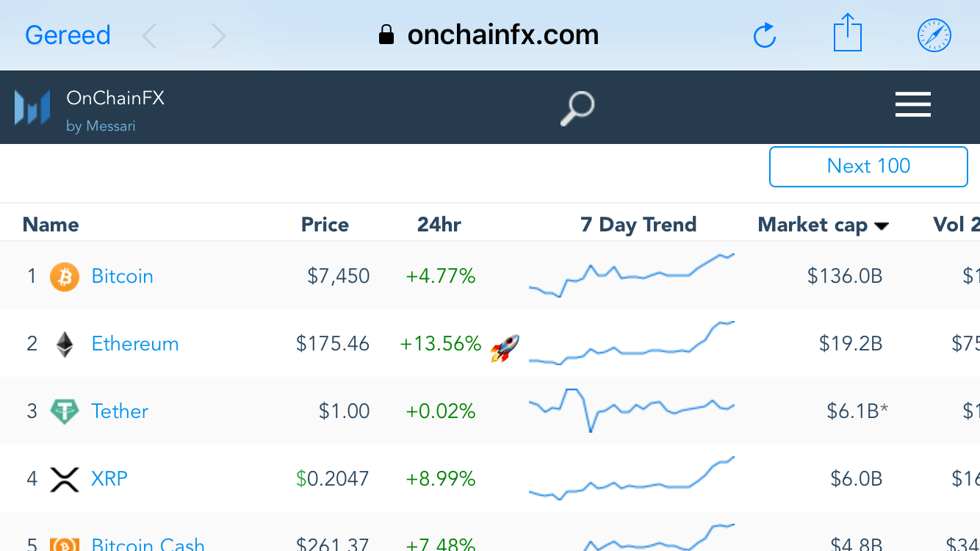
Task: Return to Gereed app link
Action: click(68, 35)
